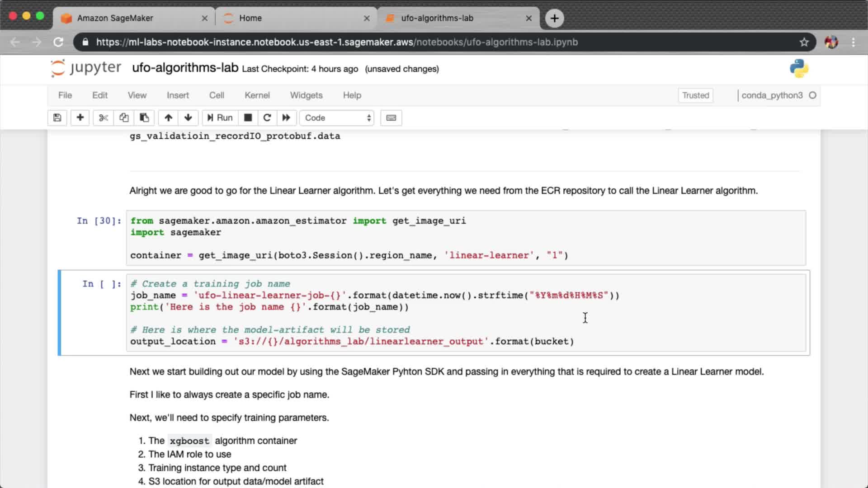Cut selected cells with scissors icon
This screenshot has width=868, height=488.
coord(104,118)
